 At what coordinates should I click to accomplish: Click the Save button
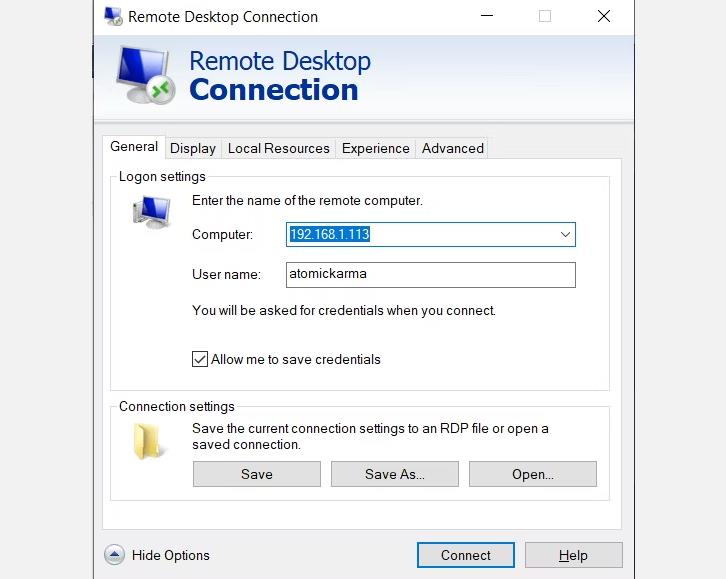[257, 474]
